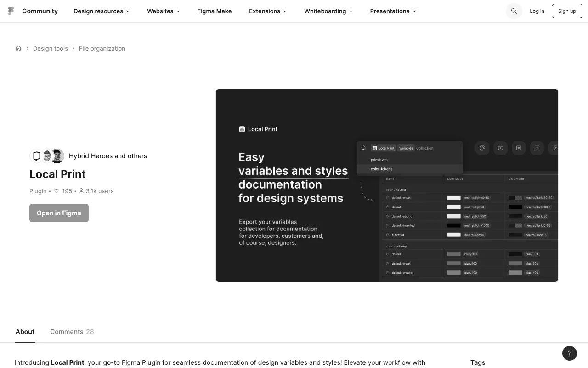Click the heart likes icon
The width and height of the screenshot is (588, 368).
57,191
